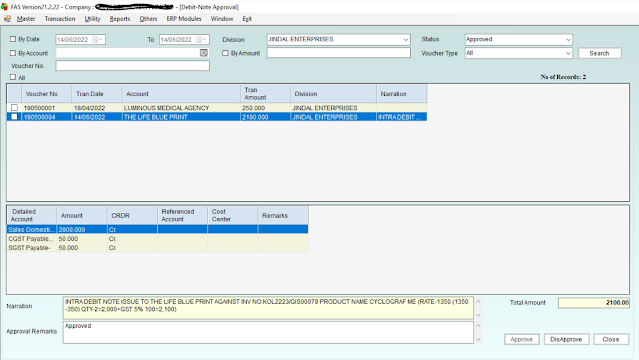Click the Remarks column header
Viewport: 639px width, 360px height.
coord(283,215)
